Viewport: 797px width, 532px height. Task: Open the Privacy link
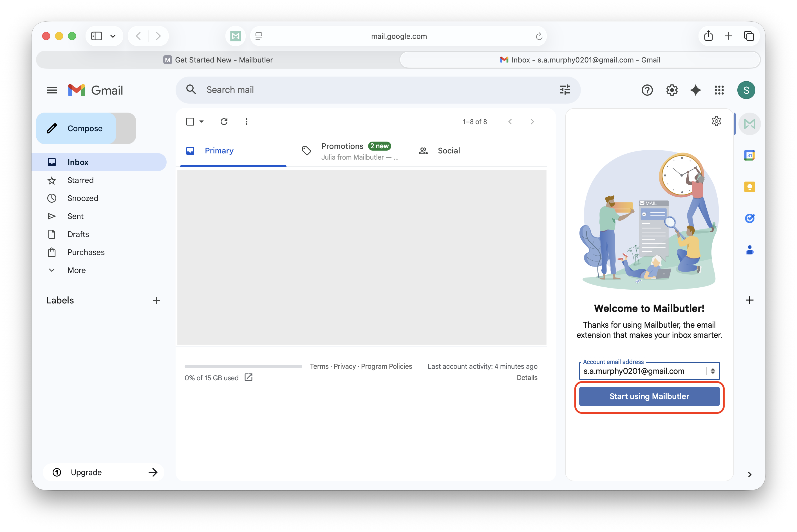click(344, 366)
